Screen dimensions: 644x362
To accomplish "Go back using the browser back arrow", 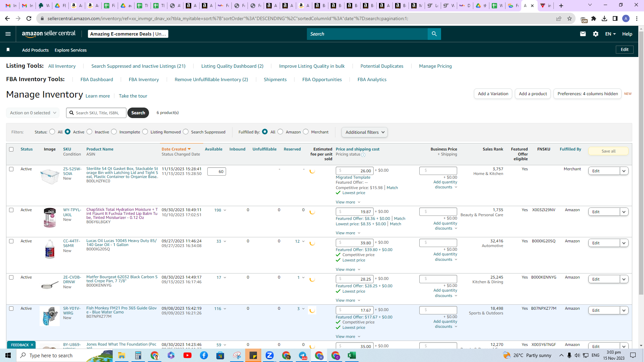I will click(7, 18).
